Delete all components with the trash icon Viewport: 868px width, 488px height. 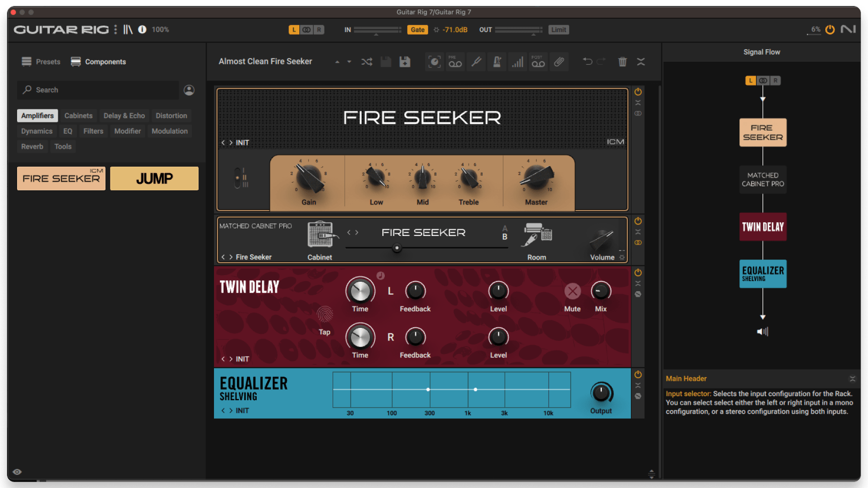click(622, 62)
